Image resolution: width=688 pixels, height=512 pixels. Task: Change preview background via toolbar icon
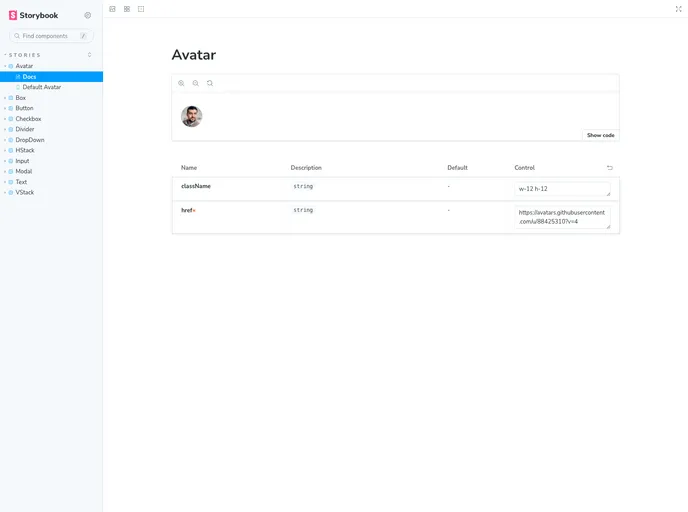point(112,8)
